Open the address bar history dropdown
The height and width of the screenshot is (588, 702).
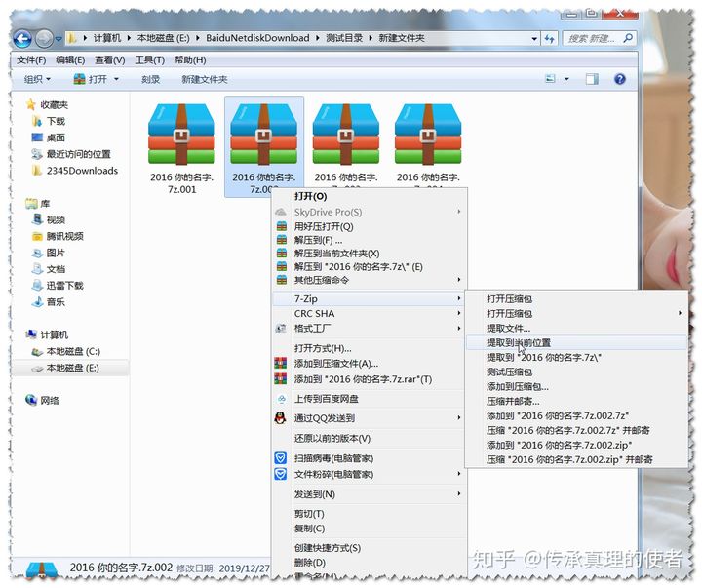click(534, 39)
